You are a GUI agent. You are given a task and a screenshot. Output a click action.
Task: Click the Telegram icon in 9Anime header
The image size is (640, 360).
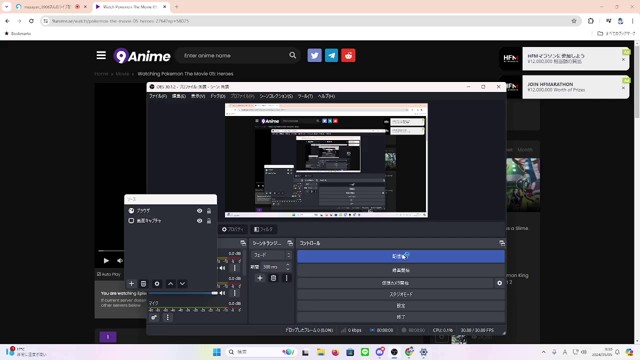(x=331, y=56)
